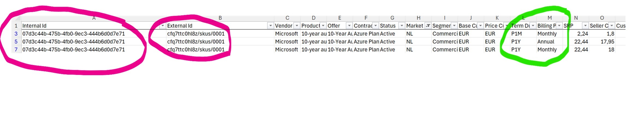Select column A header
The image size is (644, 120).
pyautogui.click(x=94, y=18)
